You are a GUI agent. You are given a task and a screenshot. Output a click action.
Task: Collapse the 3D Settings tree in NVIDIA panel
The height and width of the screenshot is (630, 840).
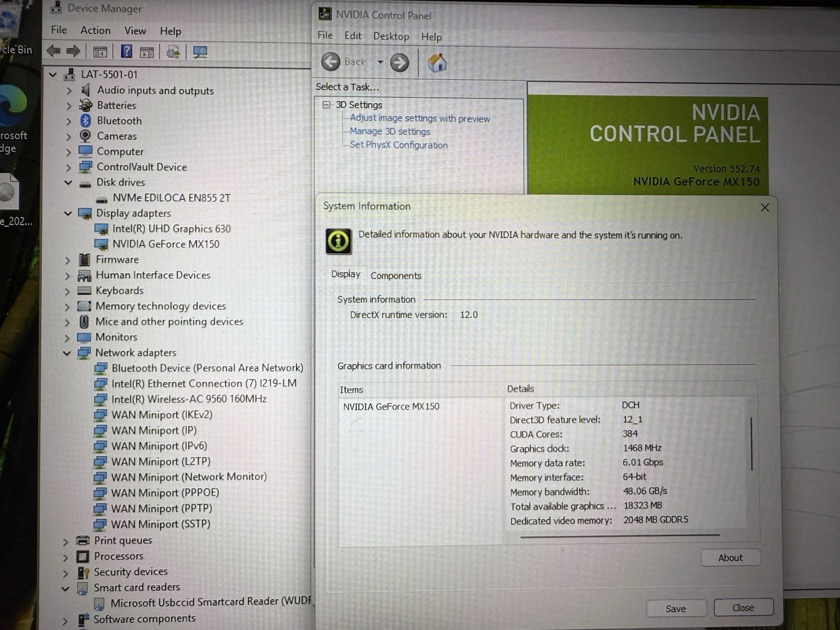(x=327, y=105)
